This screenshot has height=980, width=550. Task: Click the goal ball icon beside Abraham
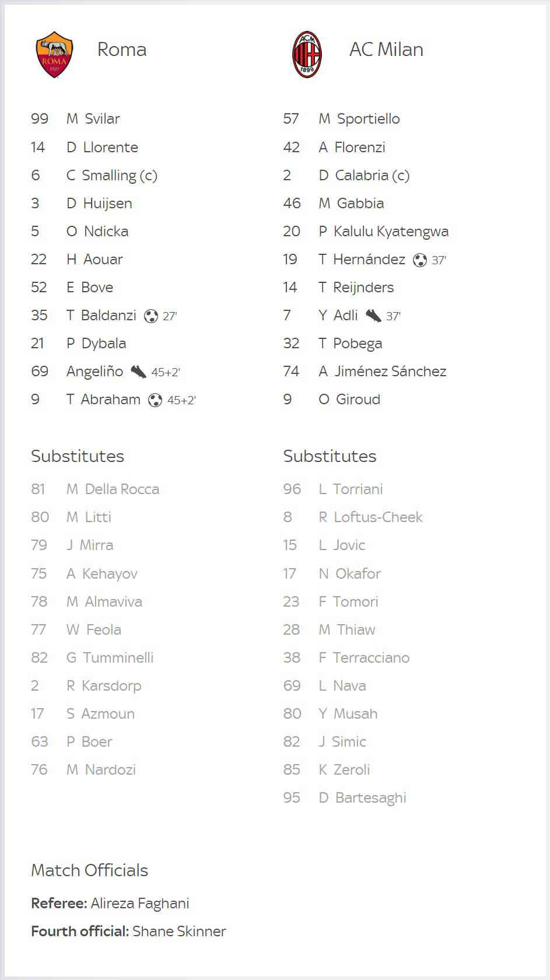pyautogui.click(x=155, y=400)
